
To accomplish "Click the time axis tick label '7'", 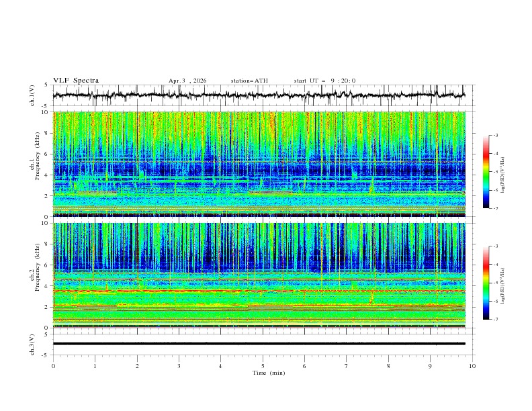I will click(x=347, y=366).
